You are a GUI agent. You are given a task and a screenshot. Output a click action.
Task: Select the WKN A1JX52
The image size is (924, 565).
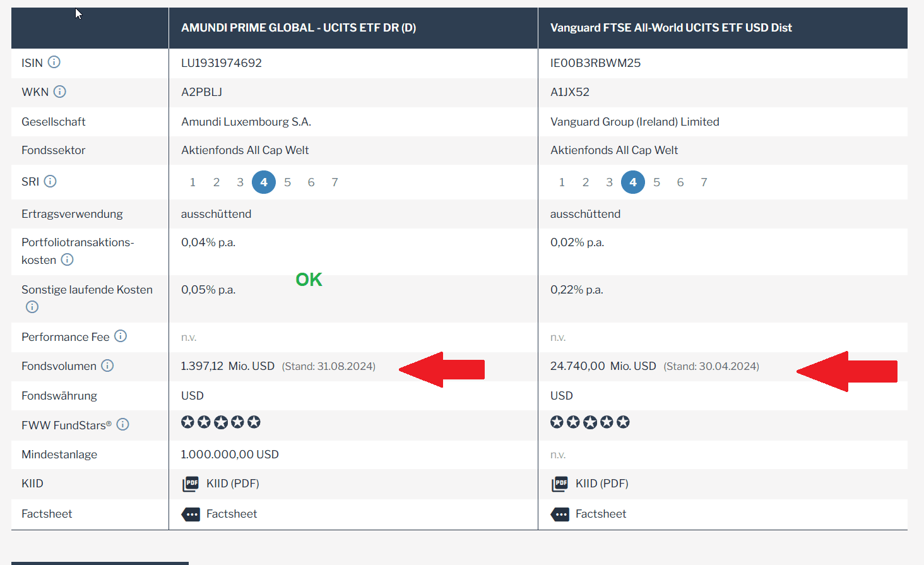coord(570,92)
